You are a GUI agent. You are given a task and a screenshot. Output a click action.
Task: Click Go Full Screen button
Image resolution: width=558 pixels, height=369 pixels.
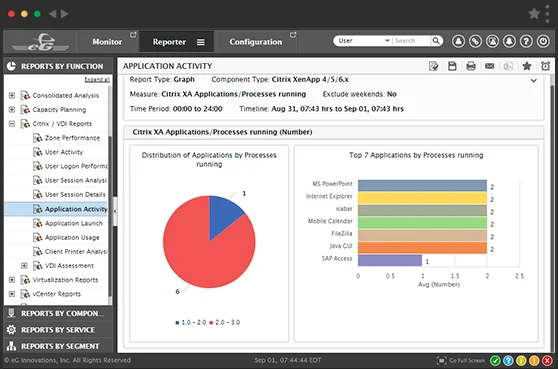[461, 360]
